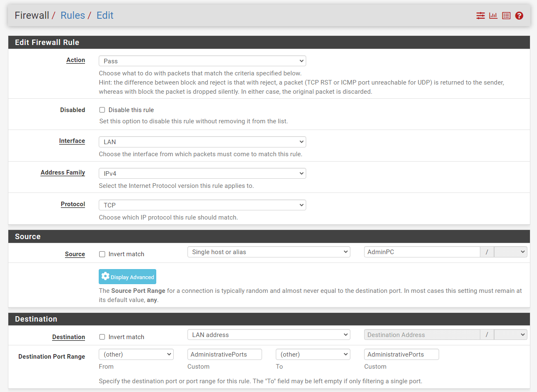Navigate to Rules in the breadcrumb
This screenshot has width=537, height=392.
72,15
